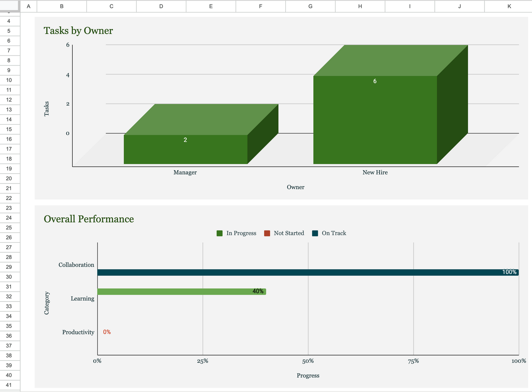This screenshot has height=392, width=532.
Task: Click the red 0% Productivity data label
Action: tap(107, 332)
